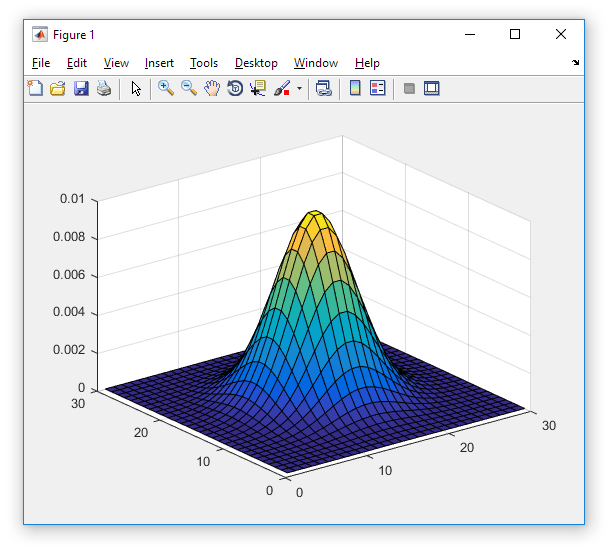The height and width of the screenshot is (554, 614).
Task: Save the figure using the floppy disk icon
Action: 81,88
